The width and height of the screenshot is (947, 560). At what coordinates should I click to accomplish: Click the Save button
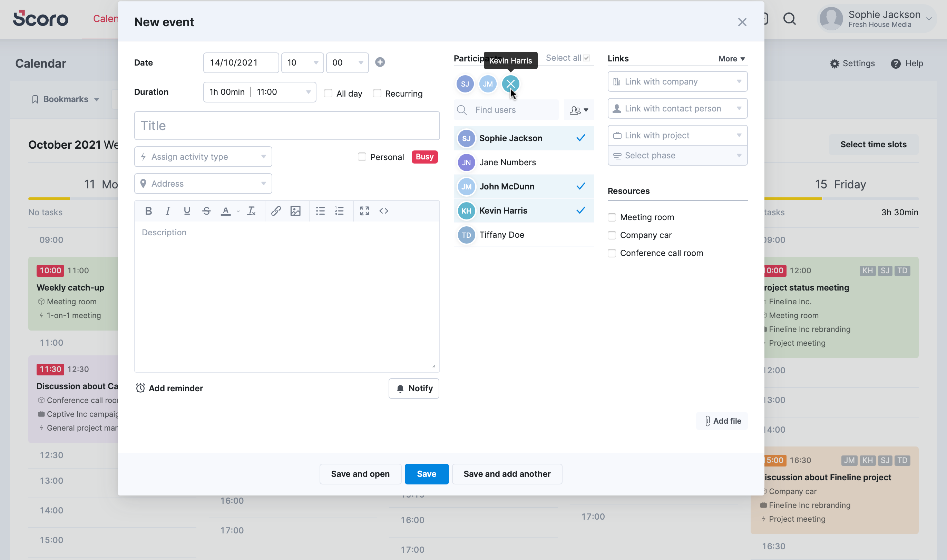coord(427,474)
